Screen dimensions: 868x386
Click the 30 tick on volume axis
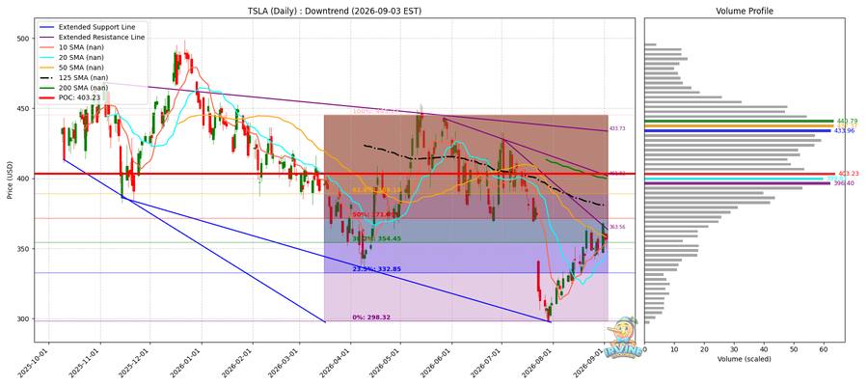click(734, 349)
